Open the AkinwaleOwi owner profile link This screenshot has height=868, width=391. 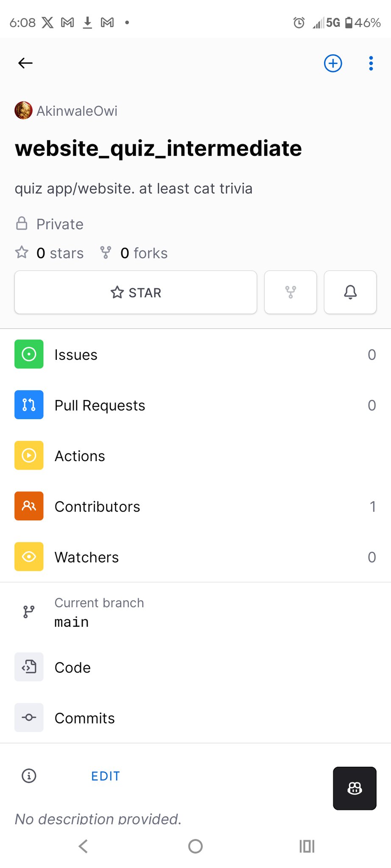(x=77, y=111)
